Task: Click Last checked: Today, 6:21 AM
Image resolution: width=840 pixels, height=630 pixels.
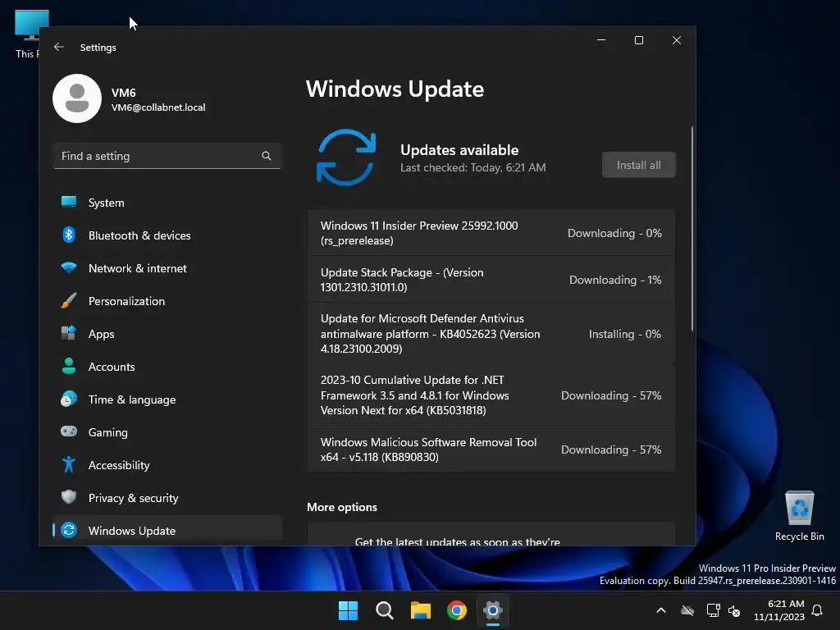Action: [473, 167]
